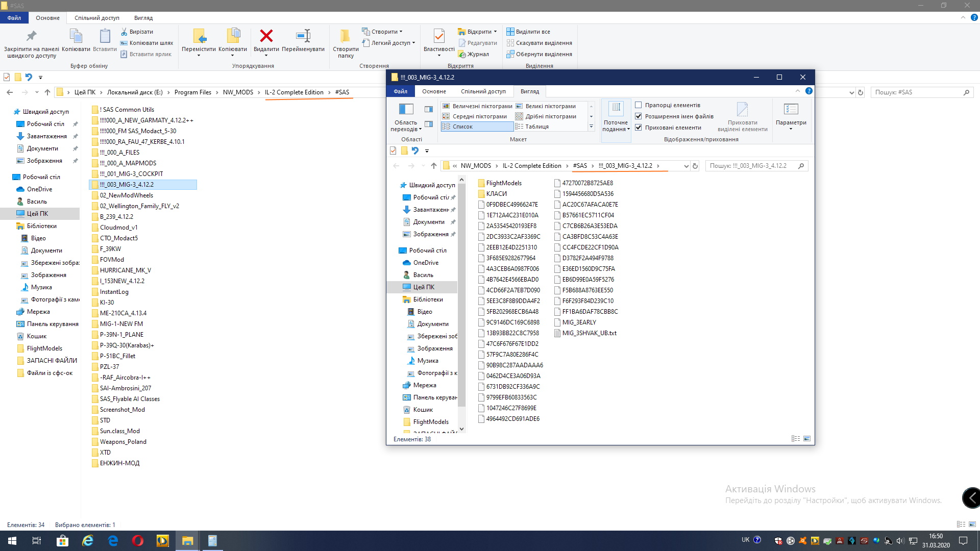Image resolution: width=980 pixels, height=551 pixels.
Task: Click Pin to Quick access icon
Action: (x=32, y=37)
